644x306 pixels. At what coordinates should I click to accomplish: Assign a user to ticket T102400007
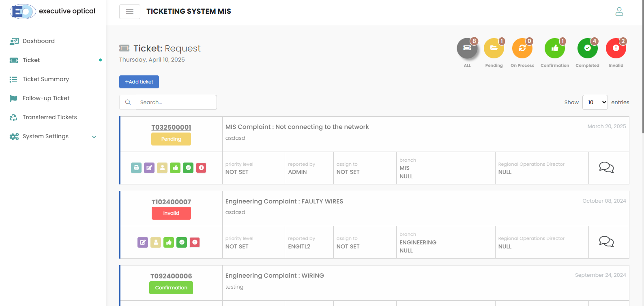point(156,242)
